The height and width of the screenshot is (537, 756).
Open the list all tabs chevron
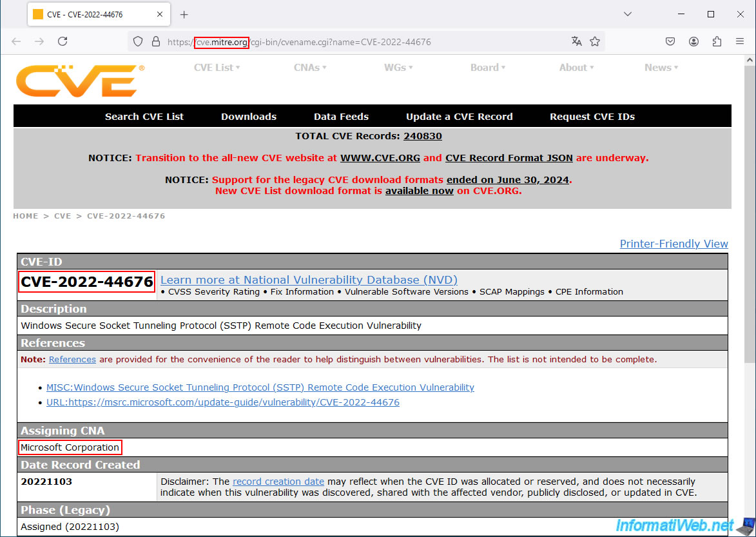click(x=628, y=14)
